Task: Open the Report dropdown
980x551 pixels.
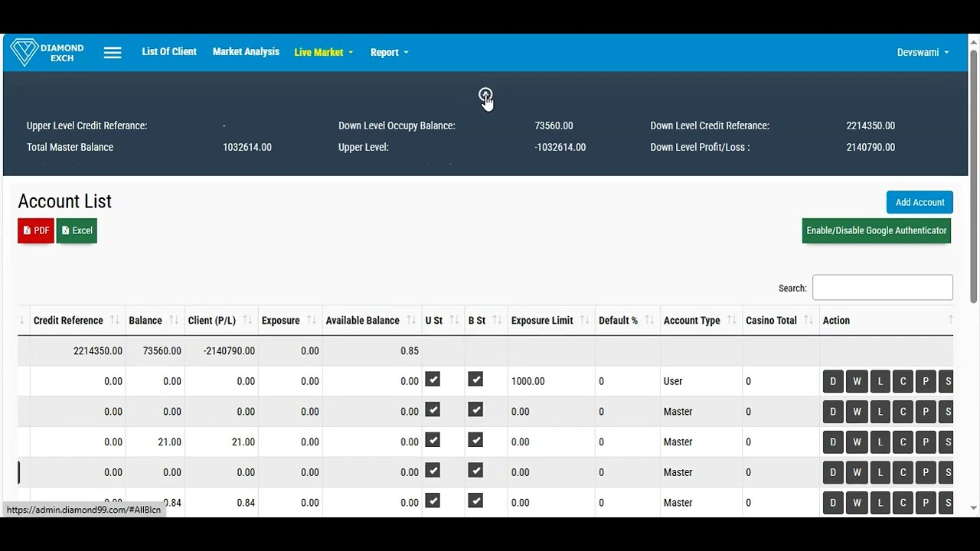Action: tap(390, 53)
